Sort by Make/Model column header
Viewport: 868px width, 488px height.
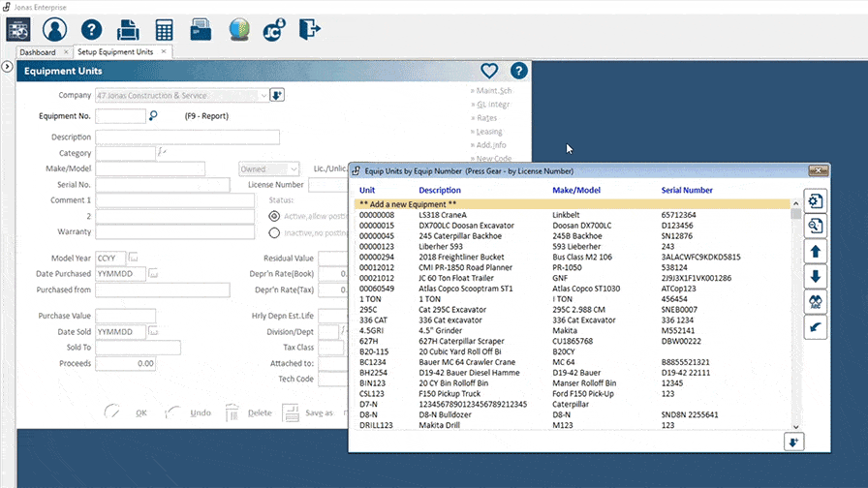tap(576, 190)
